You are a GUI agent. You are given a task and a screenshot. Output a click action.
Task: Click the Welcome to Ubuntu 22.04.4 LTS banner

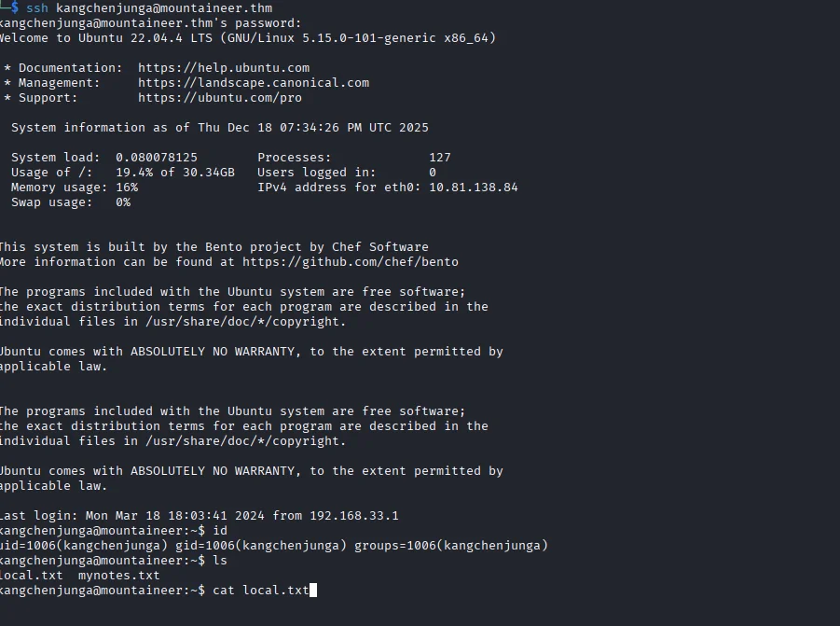pyautogui.click(x=246, y=38)
